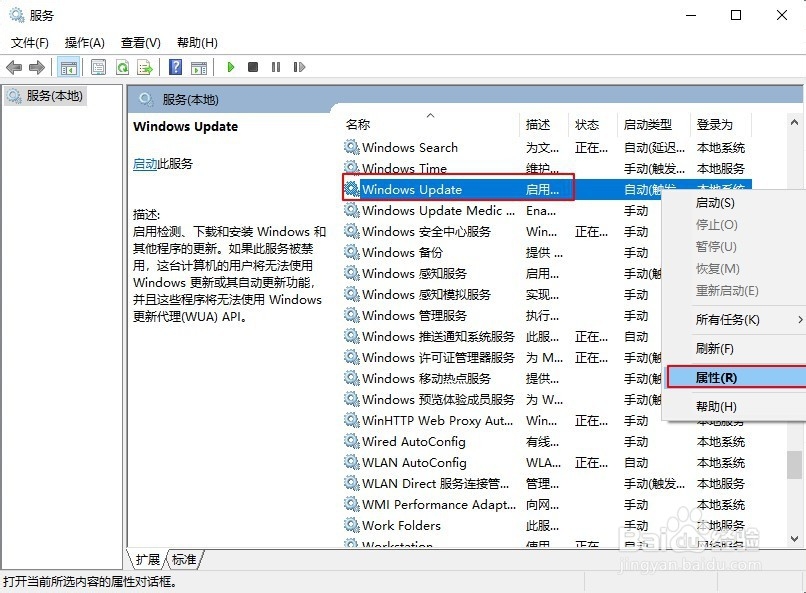Navigate back with the back arrow icon

(x=13, y=67)
